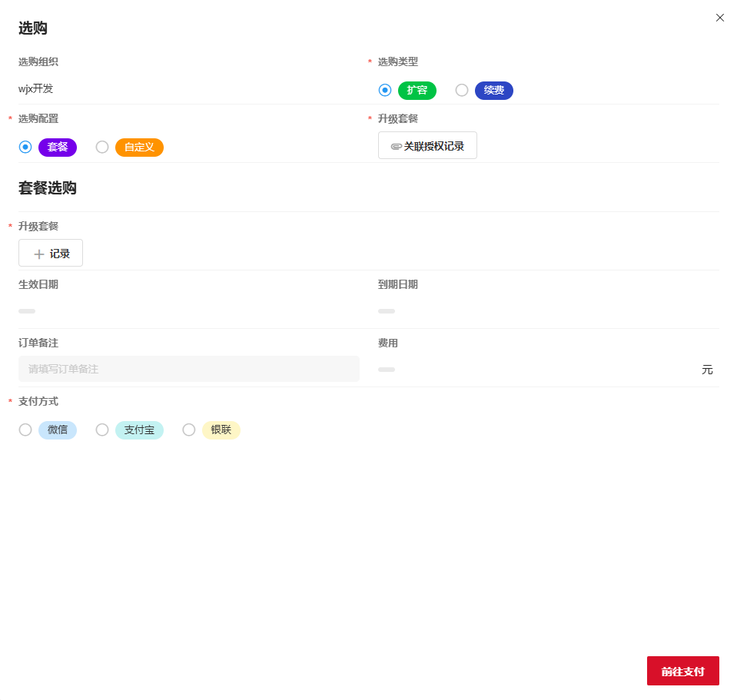Click the yellow 银联 tag
Screen dimensions: 737x700
(221, 430)
